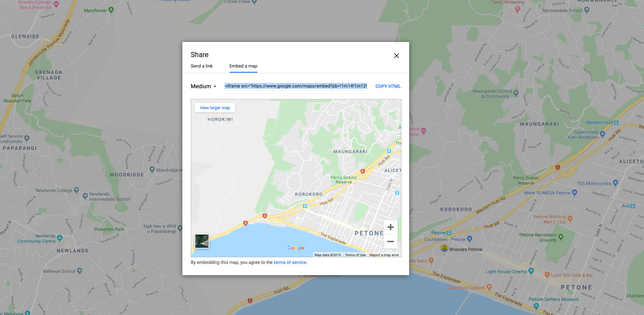The height and width of the screenshot is (315, 644).
Task: Click the TSS Motorcycles shop pin
Action: [616, 183]
